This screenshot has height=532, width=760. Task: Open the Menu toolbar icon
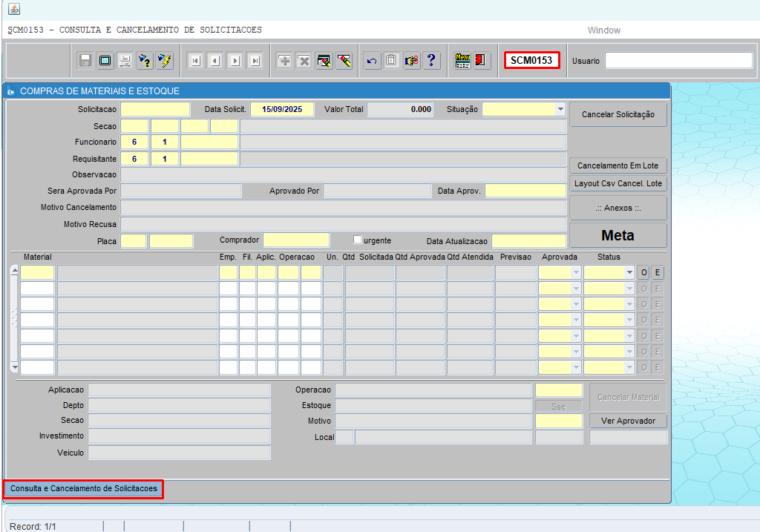point(462,61)
